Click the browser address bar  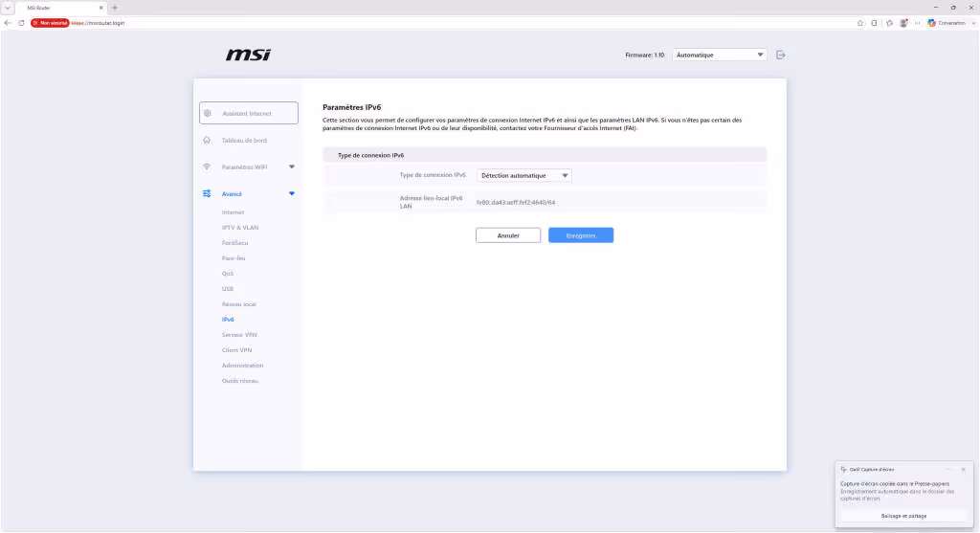point(437,23)
